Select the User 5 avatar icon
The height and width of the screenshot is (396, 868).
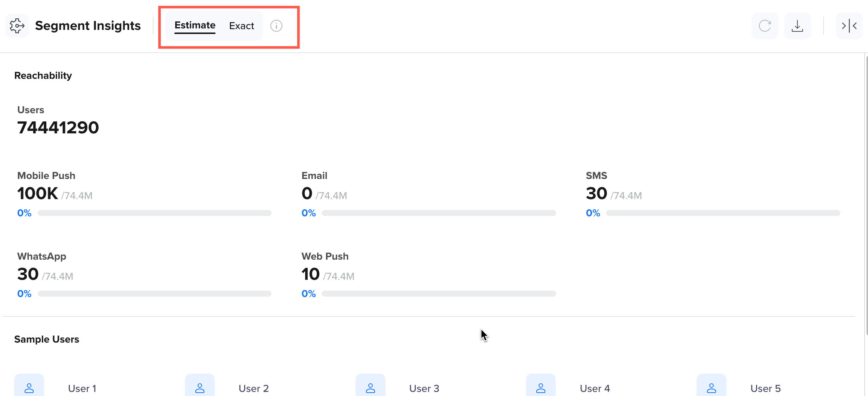pyautogui.click(x=712, y=387)
